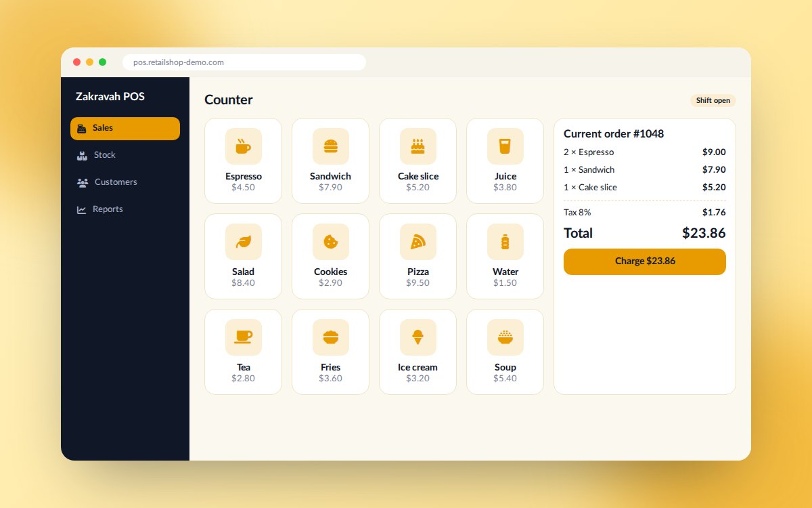Click the Stock boxes icon in sidebar

click(x=82, y=155)
